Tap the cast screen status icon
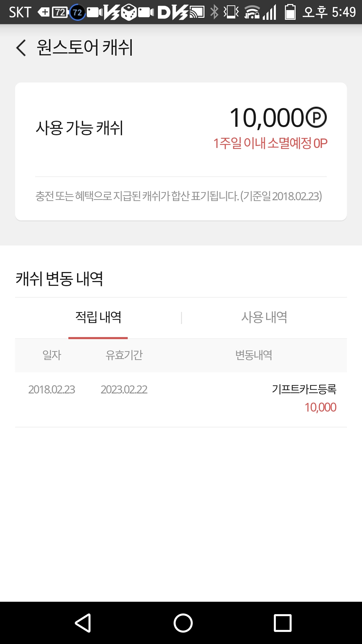 tap(197, 12)
